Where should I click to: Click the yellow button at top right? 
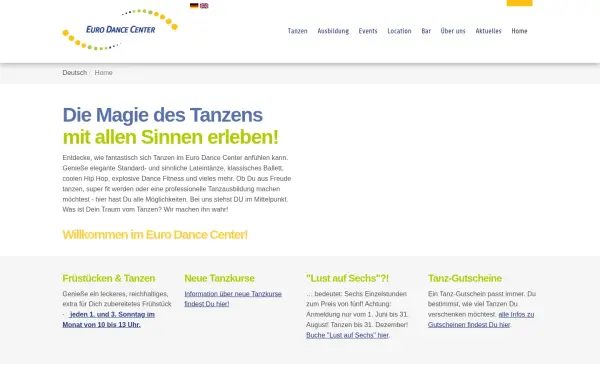[x=519, y=3]
